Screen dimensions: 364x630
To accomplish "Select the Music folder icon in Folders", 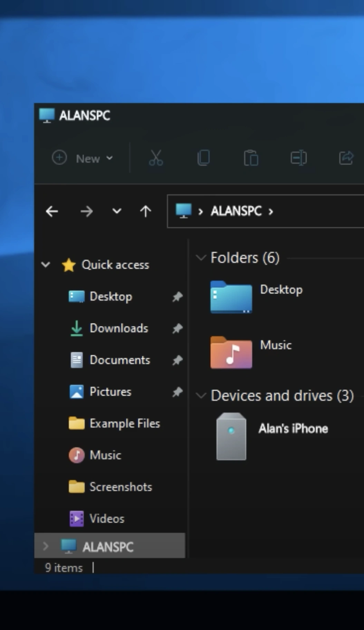I will point(231,352).
